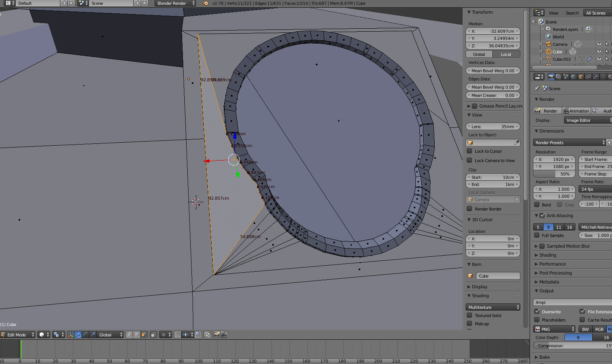Open the Modifiers wrench properties tab
Viewport: 612px width, 364px height.
click(x=596, y=77)
